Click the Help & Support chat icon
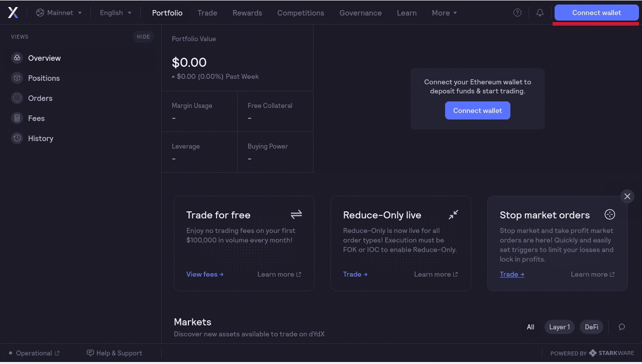The height and width of the screenshot is (364, 642). (x=90, y=353)
